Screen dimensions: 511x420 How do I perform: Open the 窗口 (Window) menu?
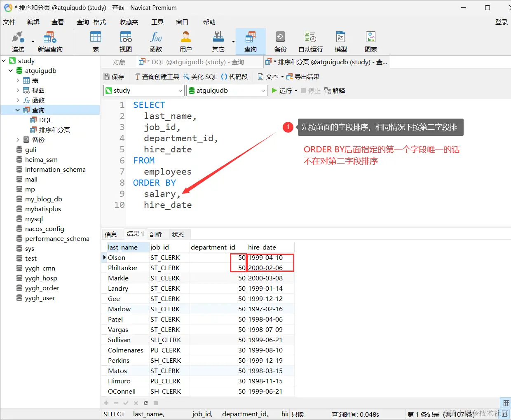(x=182, y=22)
